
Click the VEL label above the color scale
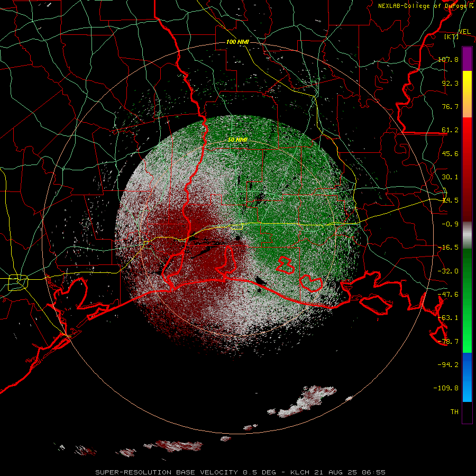(x=464, y=32)
